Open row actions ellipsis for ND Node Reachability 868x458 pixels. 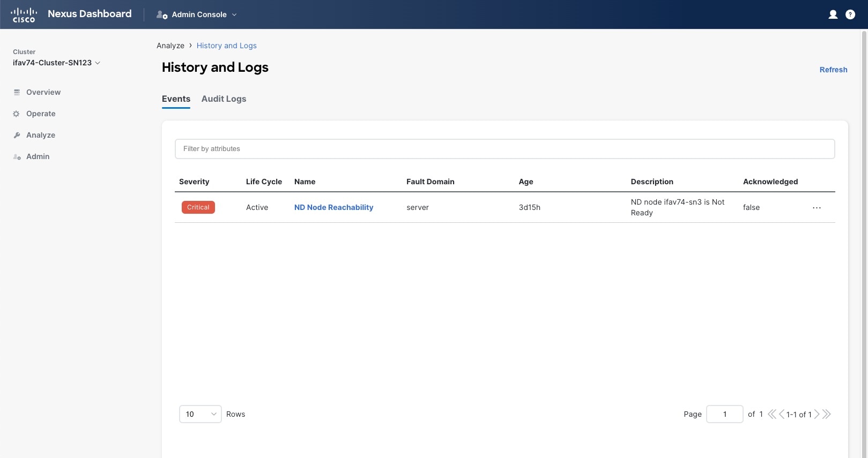pyautogui.click(x=817, y=208)
